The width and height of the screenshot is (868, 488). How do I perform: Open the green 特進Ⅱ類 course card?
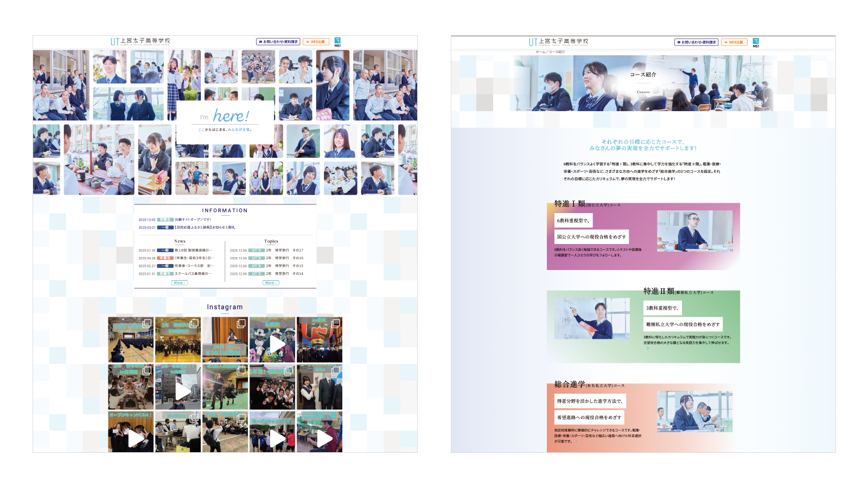(643, 326)
